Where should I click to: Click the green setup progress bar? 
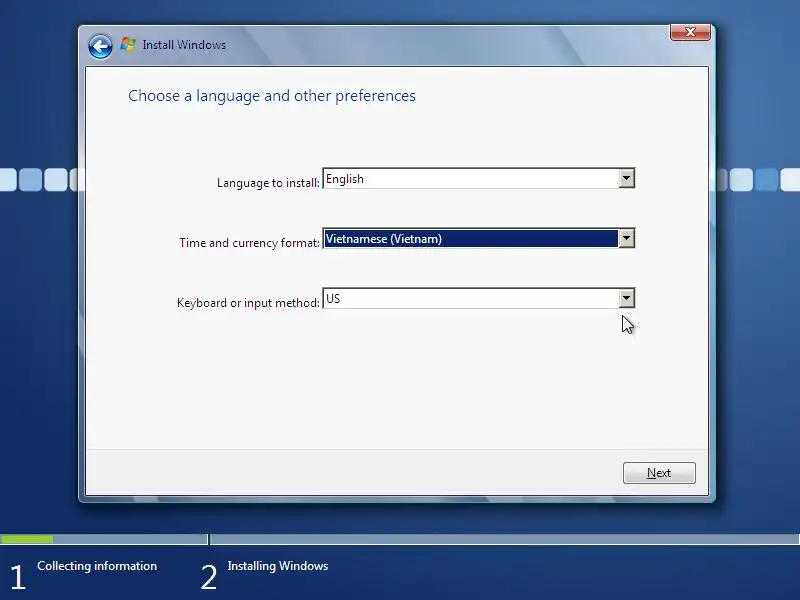click(27, 539)
